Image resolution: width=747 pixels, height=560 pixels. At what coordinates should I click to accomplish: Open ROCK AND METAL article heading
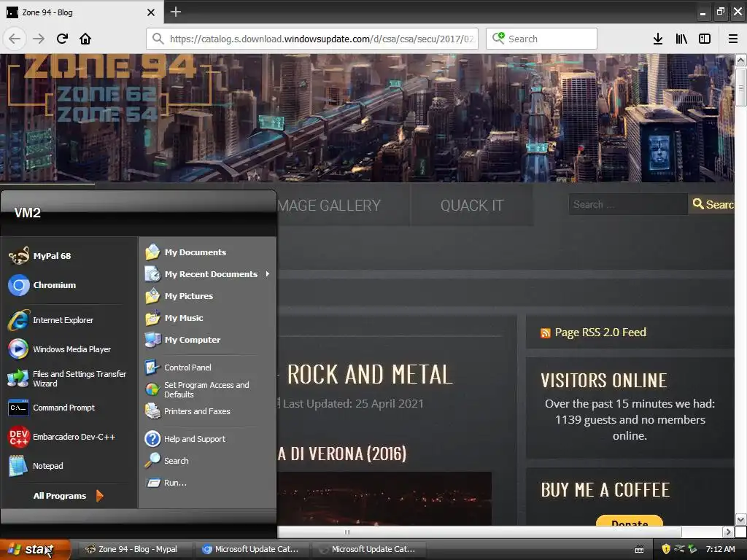(x=370, y=374)
